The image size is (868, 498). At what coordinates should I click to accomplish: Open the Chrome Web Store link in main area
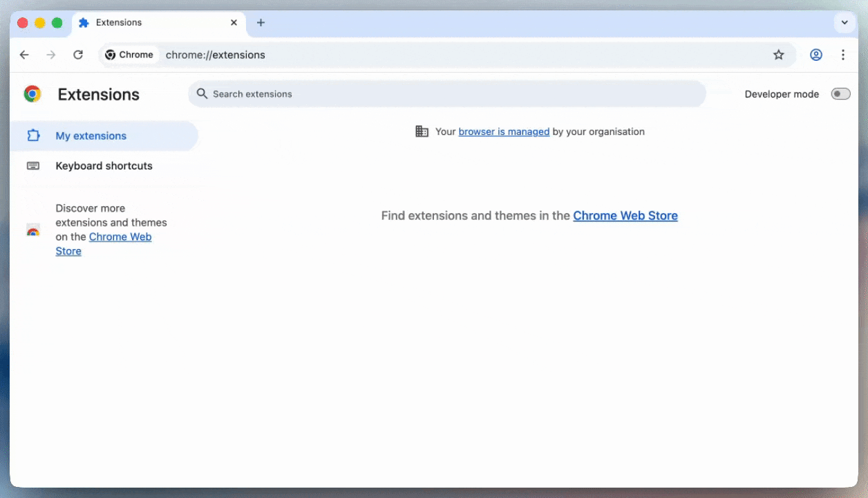(x=625, y=216)
